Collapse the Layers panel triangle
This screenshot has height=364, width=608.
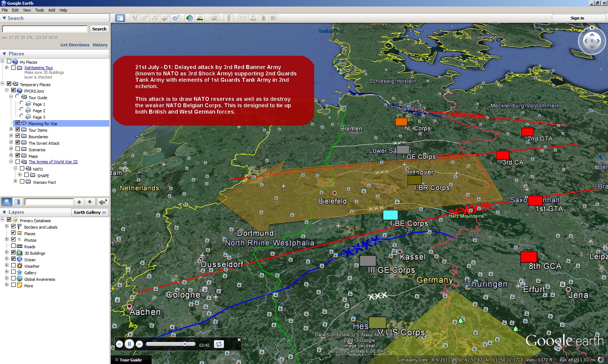[x=4, y=212]
